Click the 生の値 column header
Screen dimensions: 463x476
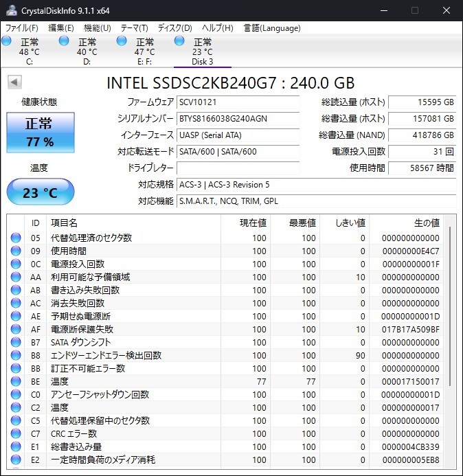[426, 223]
